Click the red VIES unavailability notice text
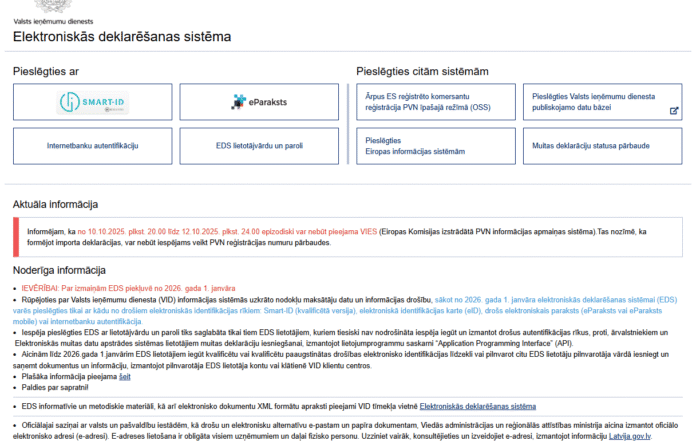 click(227, 232)
